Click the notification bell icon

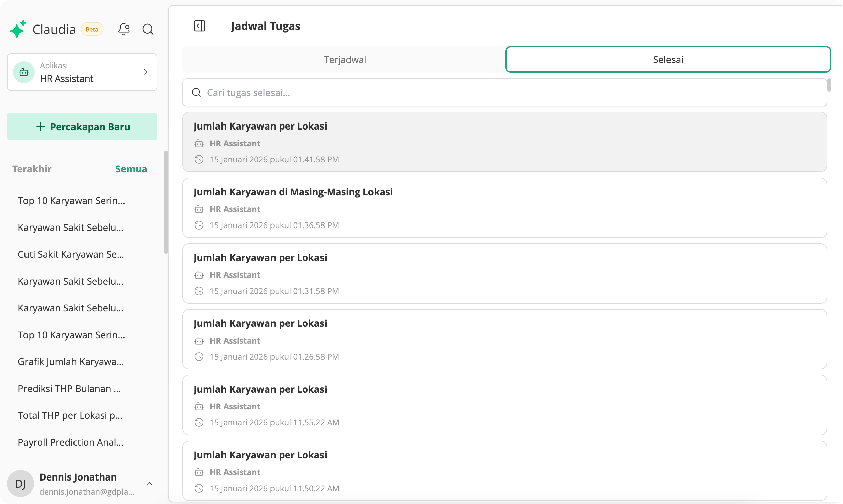123,29
